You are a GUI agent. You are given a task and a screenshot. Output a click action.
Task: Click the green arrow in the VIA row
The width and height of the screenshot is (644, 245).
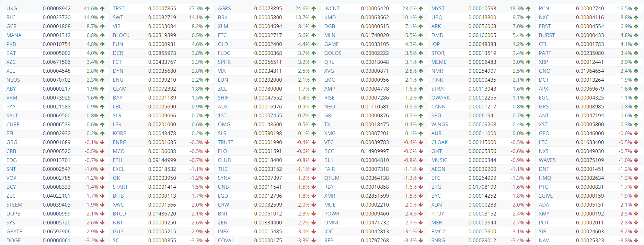(313, 71)
